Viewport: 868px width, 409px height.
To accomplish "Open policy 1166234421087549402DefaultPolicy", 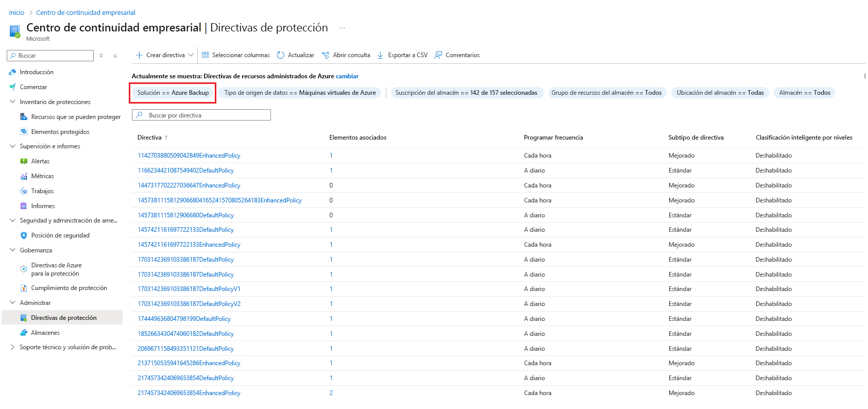I will (x=185, y=171).
